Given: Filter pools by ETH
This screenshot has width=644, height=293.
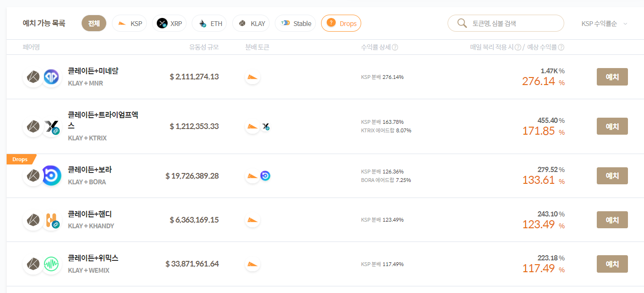Looking at the screenshot, I should [209, 23].
